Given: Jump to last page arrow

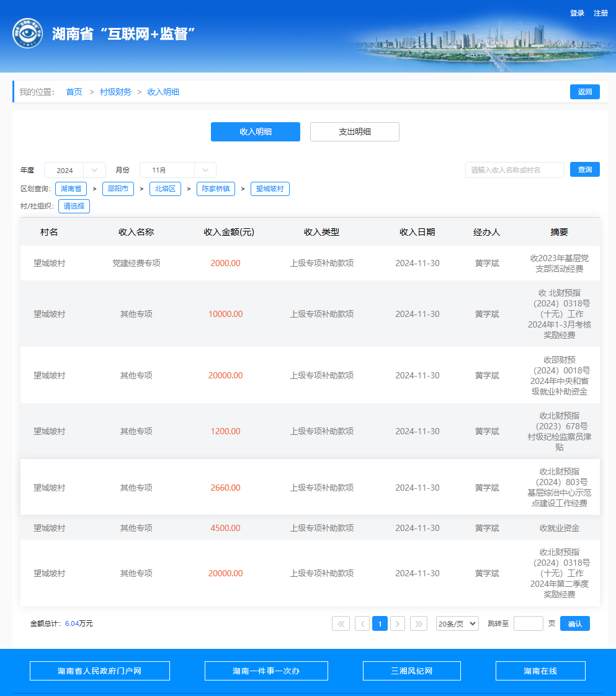Looking at the screenshot, I should tap(419, 623).
